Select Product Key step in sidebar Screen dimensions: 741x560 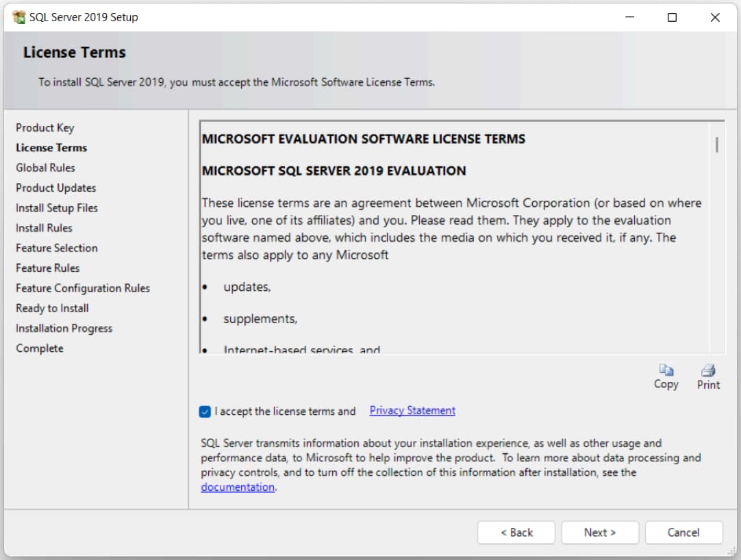[45, 128]
